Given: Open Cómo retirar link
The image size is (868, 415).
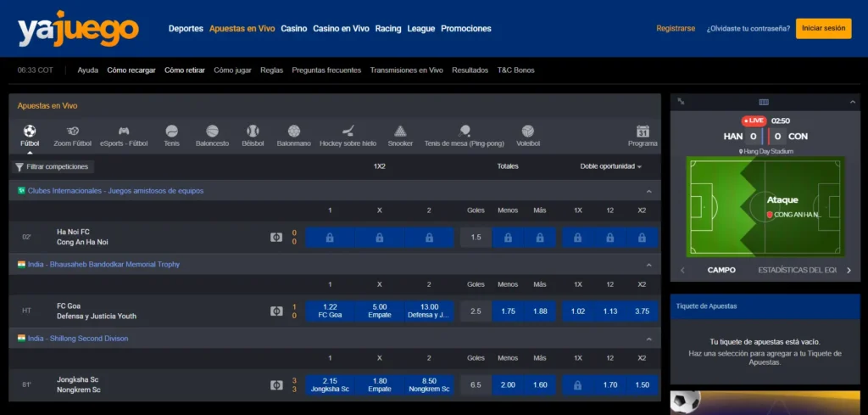Looking at the screenshot, I should pos(185,70).
